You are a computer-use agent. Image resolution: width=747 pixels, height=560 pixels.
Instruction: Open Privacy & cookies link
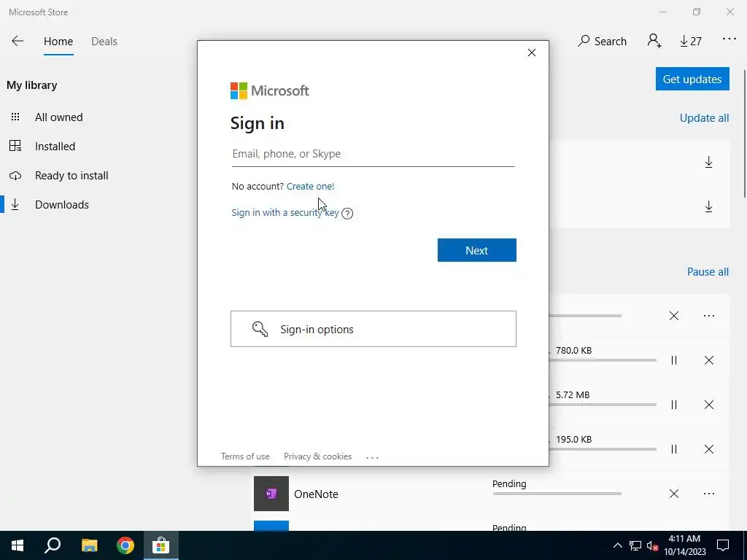pos(318,456)
